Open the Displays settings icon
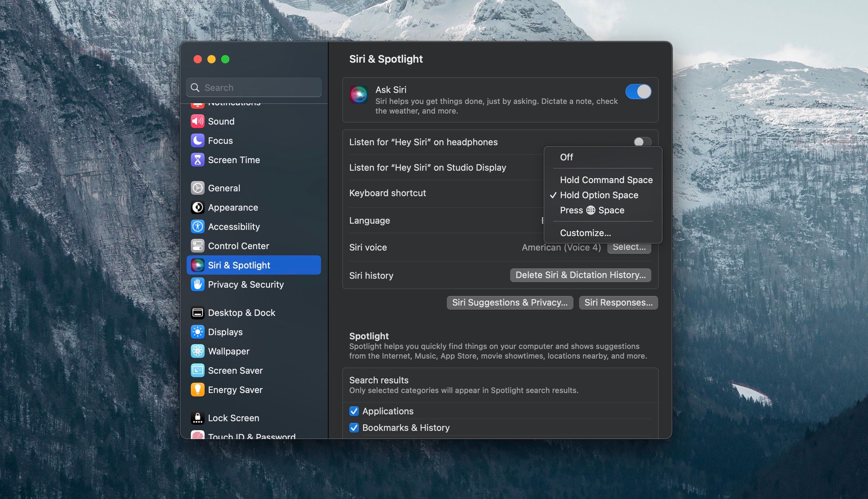 198,332
